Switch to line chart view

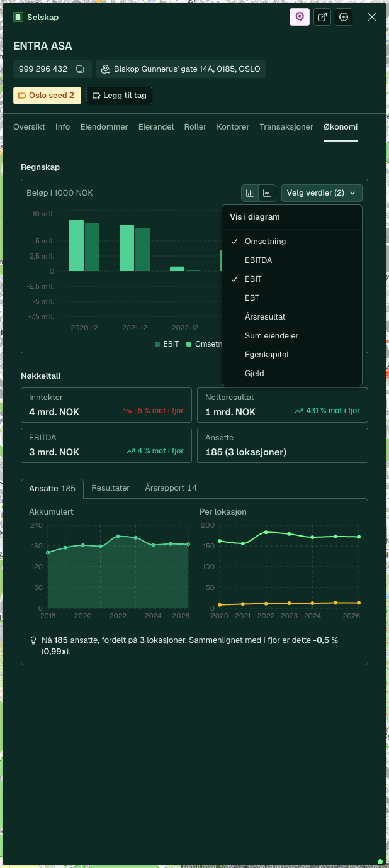[x=268, y=193]
